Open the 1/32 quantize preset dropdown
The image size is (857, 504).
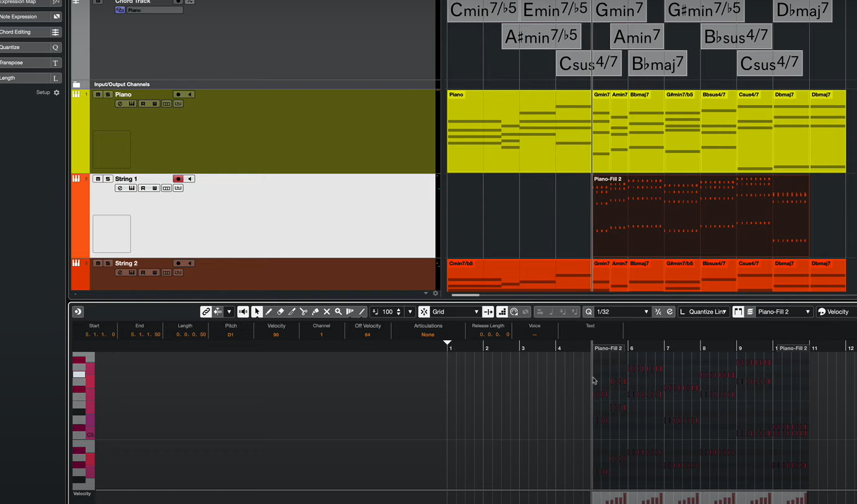pos(622,312)
